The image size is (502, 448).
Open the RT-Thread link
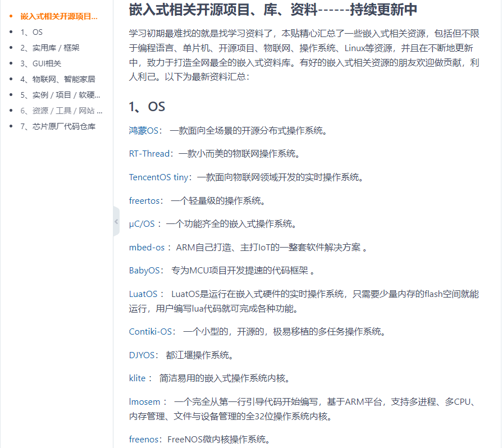point(149,154)
